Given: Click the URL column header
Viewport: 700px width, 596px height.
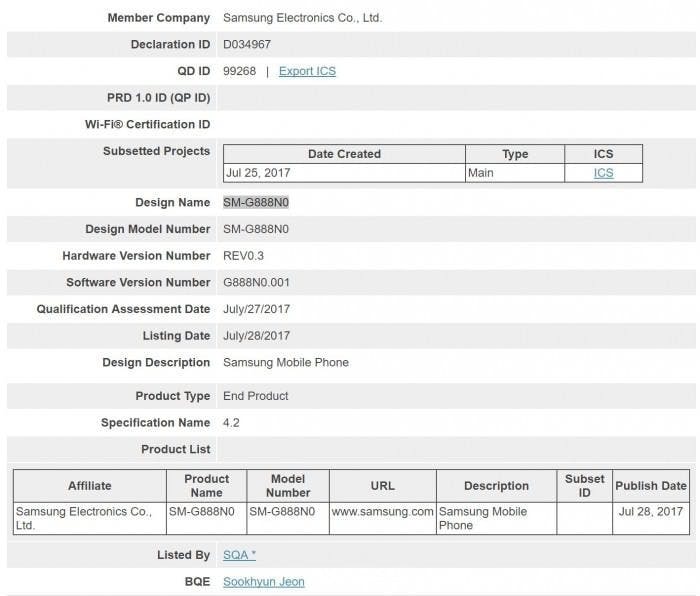Looking at the screenshot, I should pyautogui.click(x=383, y=486).
